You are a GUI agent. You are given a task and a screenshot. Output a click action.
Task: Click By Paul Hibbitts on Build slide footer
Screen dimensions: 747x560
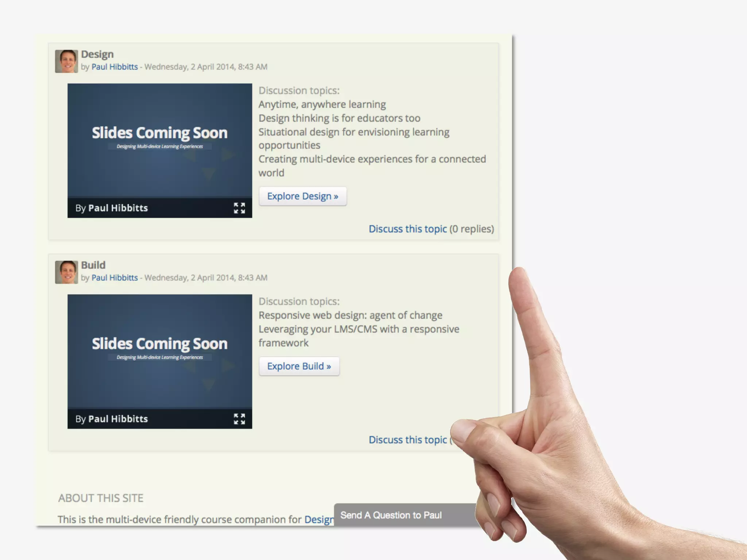(112, 419)
